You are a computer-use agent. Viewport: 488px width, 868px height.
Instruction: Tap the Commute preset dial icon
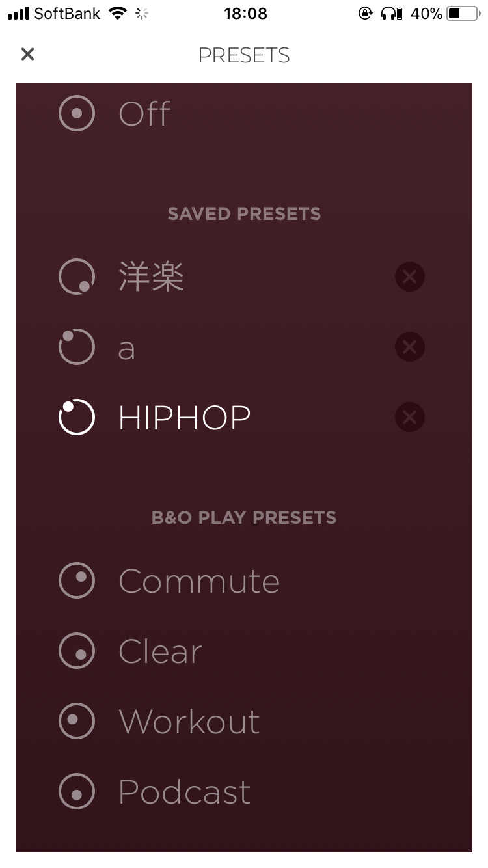click(x=77, y=580)
